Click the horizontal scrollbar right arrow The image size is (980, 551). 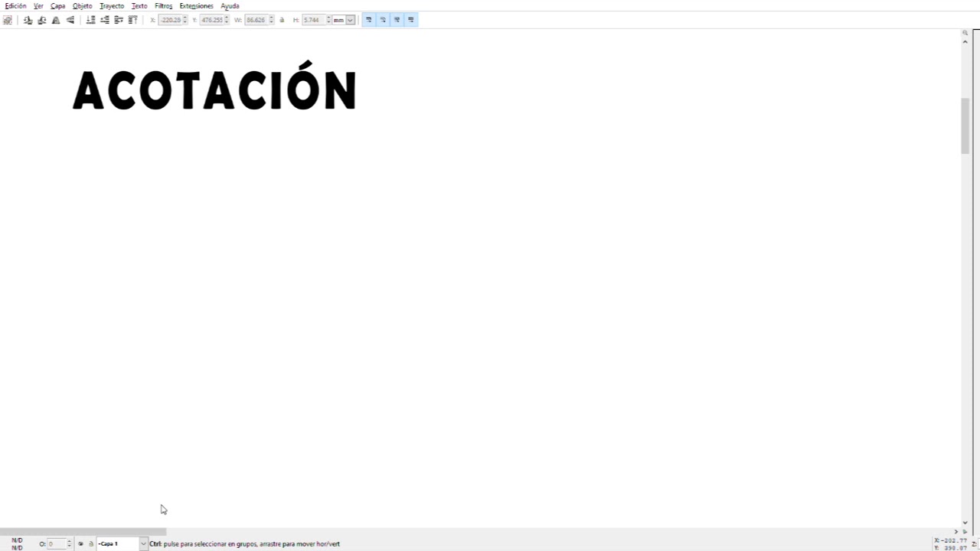955,531
